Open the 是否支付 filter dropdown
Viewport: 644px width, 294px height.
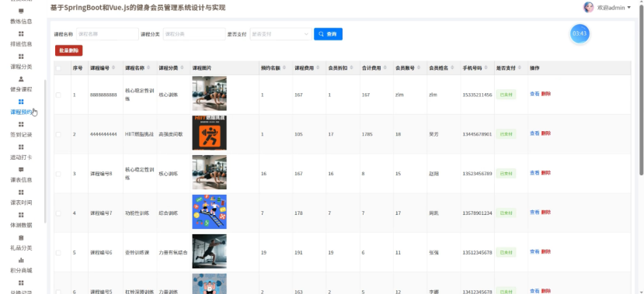click(x=280, y=34)
